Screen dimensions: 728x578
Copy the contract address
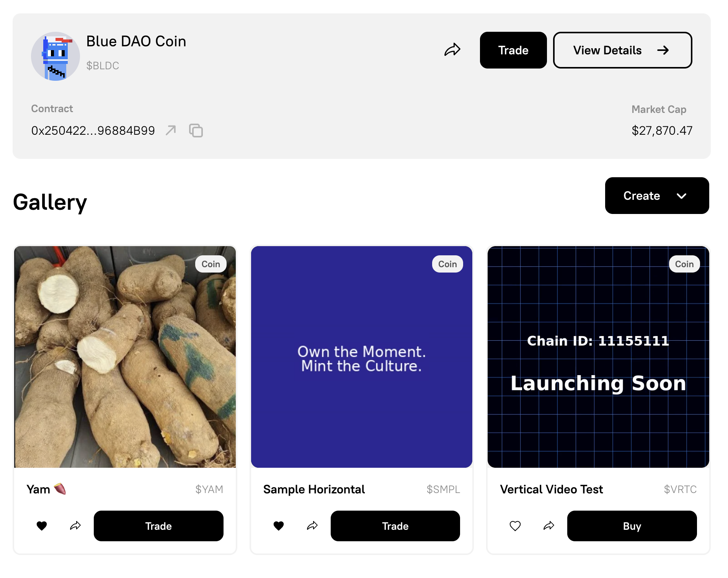coord(196,131)
